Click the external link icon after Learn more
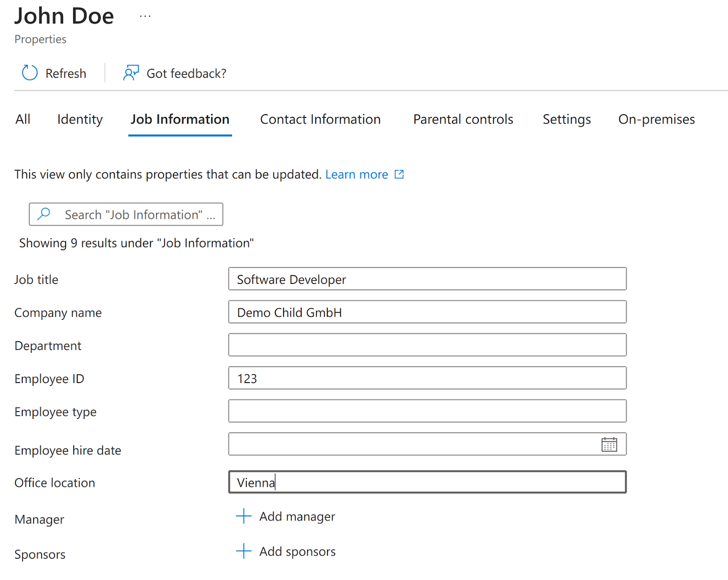 tap(399, 174)
